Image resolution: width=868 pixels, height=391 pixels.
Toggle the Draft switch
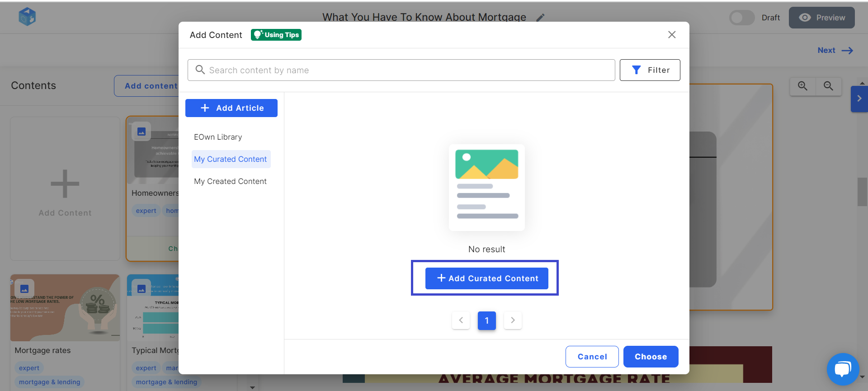742,18
